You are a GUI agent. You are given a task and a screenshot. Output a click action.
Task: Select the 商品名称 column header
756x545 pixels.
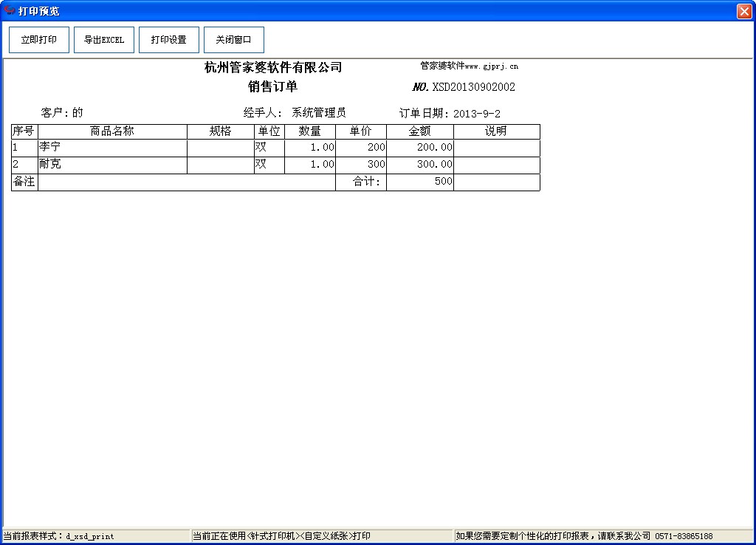(112, 131)
